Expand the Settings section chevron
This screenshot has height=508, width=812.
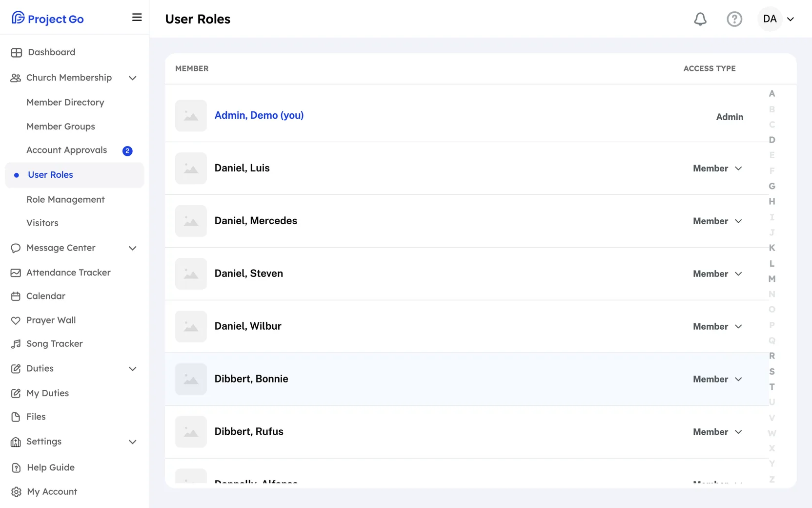pos(133,442)
